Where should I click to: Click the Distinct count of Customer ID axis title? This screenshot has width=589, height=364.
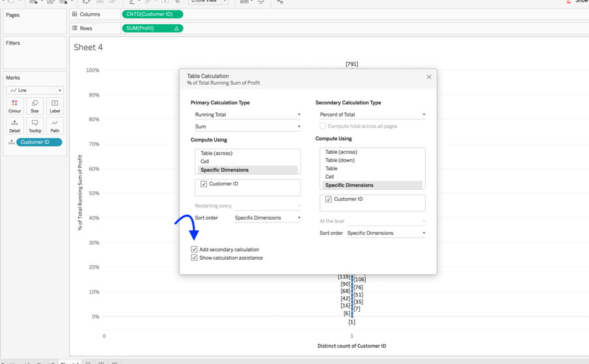coord(352,346)
